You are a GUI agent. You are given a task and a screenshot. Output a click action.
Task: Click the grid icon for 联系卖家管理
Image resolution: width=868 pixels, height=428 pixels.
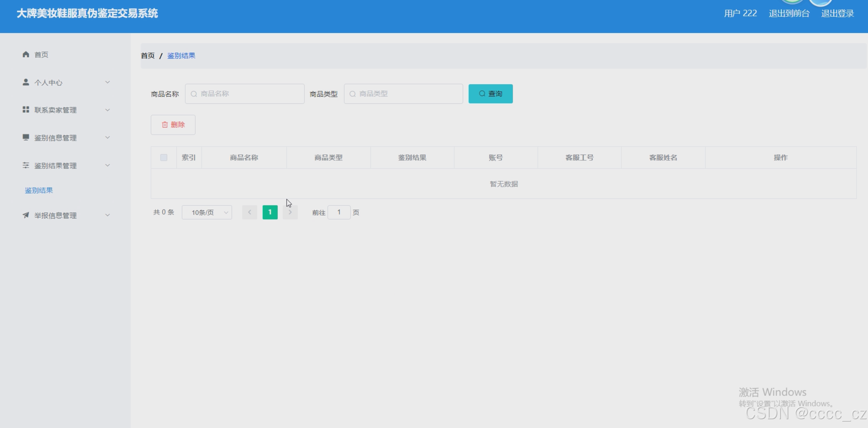[26, 110]
